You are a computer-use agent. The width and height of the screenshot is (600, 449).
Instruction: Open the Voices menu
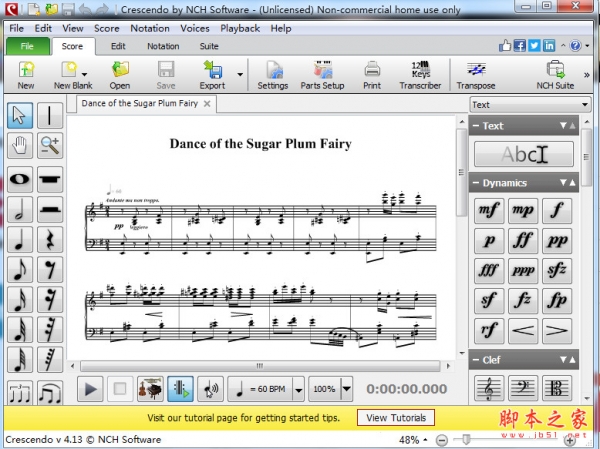(195, 28)
